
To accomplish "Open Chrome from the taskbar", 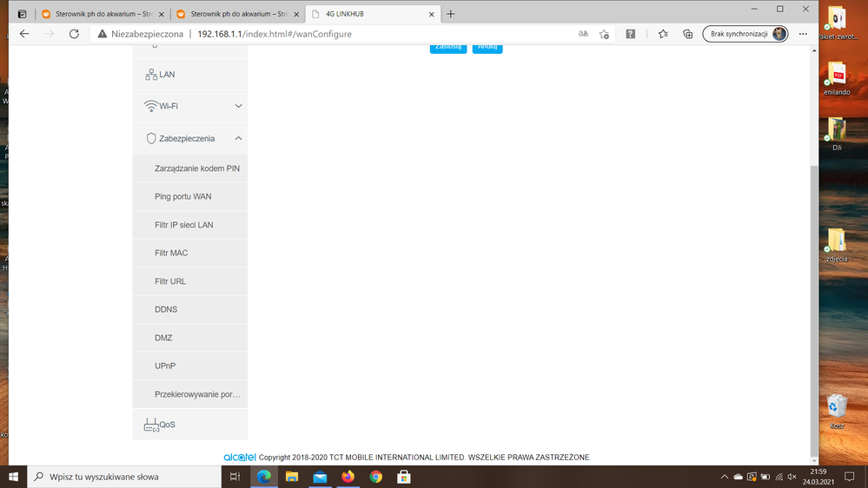I will coord(376,477).
